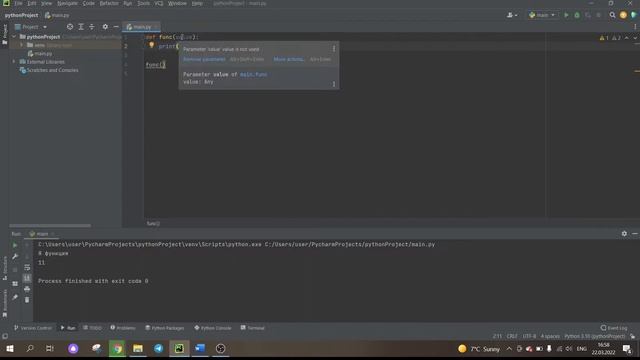Minimize the Run tool window
This screenshot has height=360, width=640.
tap(635, 233)
